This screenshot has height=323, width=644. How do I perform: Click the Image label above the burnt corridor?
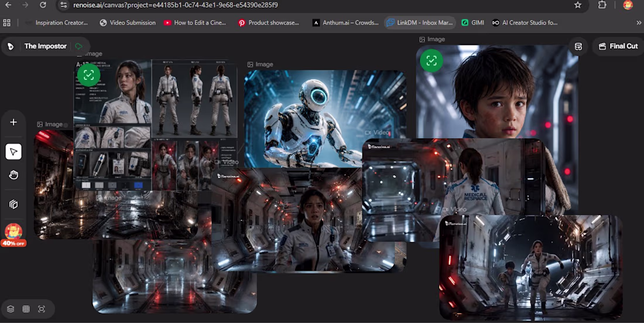pyautogui.click(x=50, y=124)
